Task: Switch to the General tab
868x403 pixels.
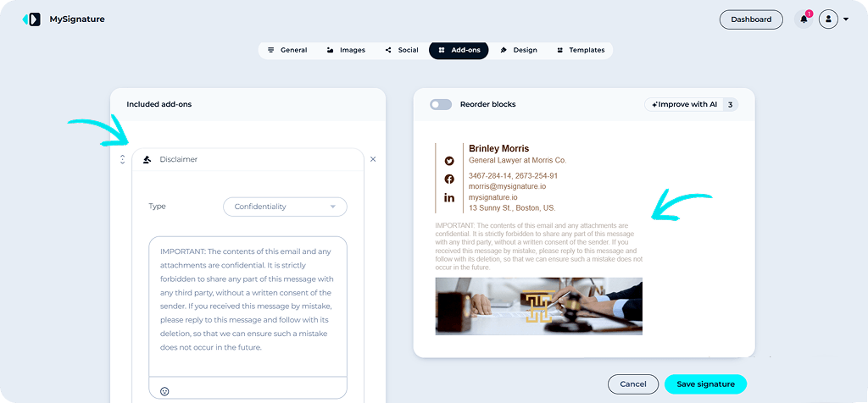Action: point(287,50)
